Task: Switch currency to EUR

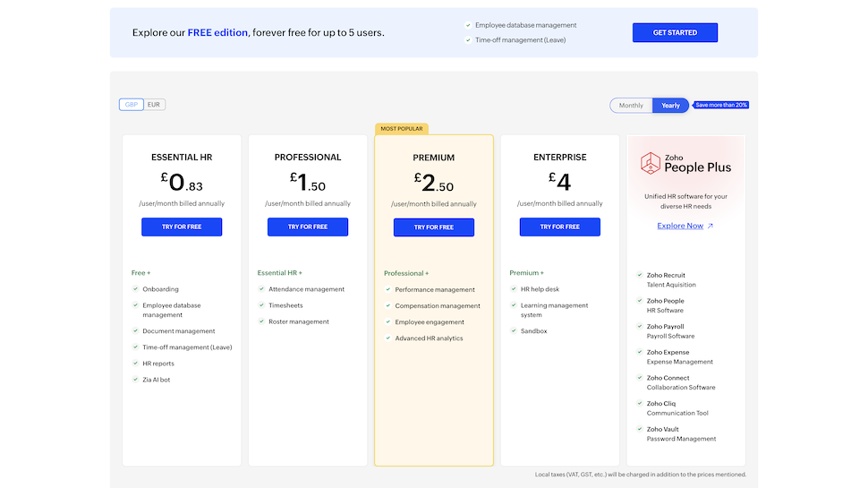Action: (154, 105)
